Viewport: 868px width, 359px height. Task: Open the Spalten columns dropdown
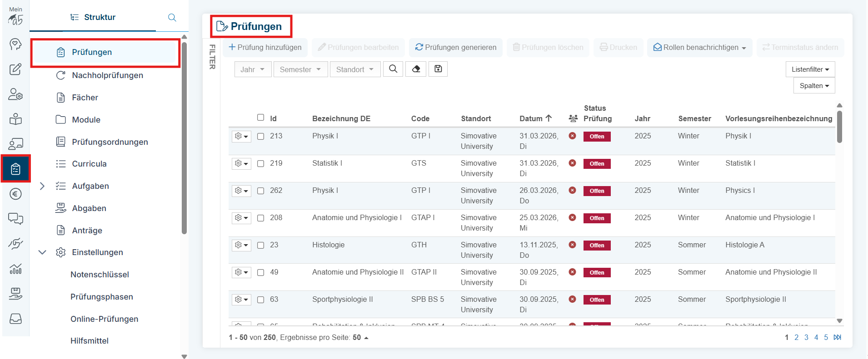coord(814,86)
